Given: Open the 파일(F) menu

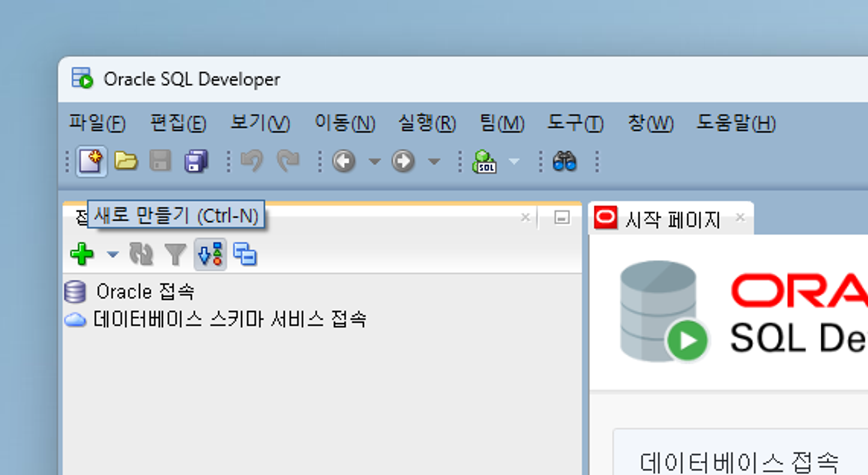Looking at the screenshot, I should 98,123.
